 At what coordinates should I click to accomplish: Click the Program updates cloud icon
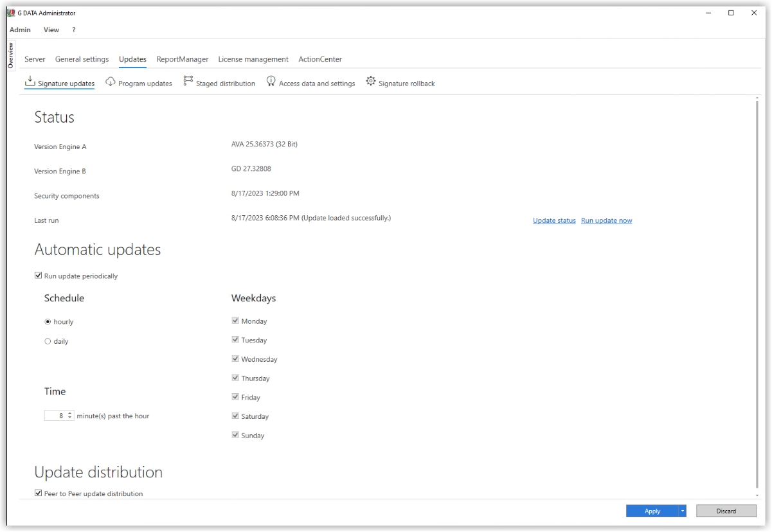pos(111,82)
